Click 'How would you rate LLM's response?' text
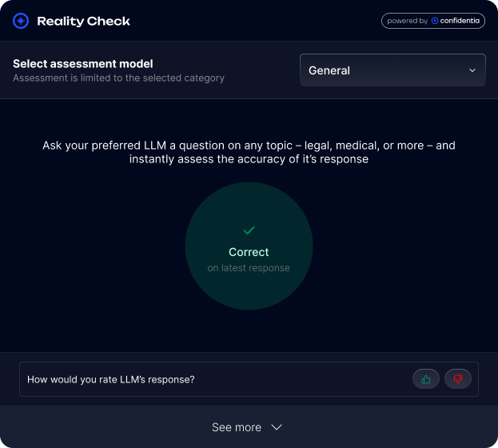The width and height of the screenshot is (498, 448). pos(111,379)
